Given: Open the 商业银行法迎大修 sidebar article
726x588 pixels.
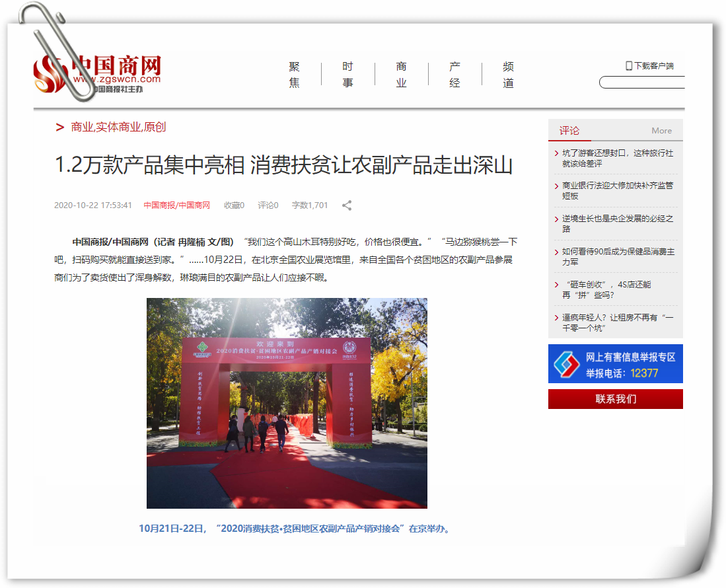Looking at the screenshot, I should (617, 190).
